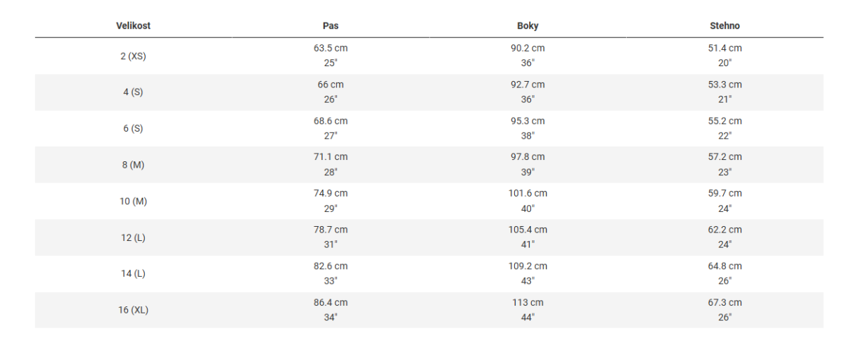Select the 10 (M) size row label

point(133,201)
